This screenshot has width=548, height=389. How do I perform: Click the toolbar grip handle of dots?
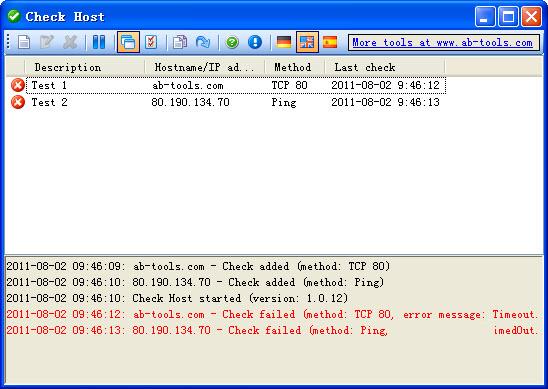[8, 42]
